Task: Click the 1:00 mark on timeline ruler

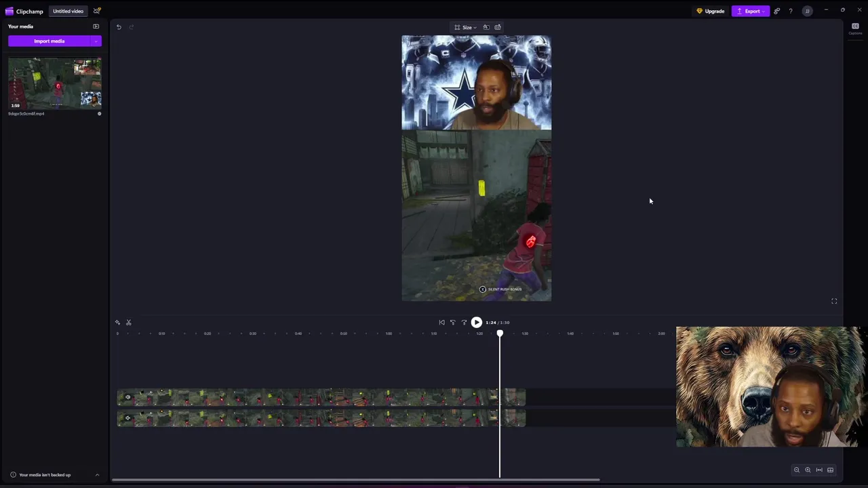Action: point(389,333)
